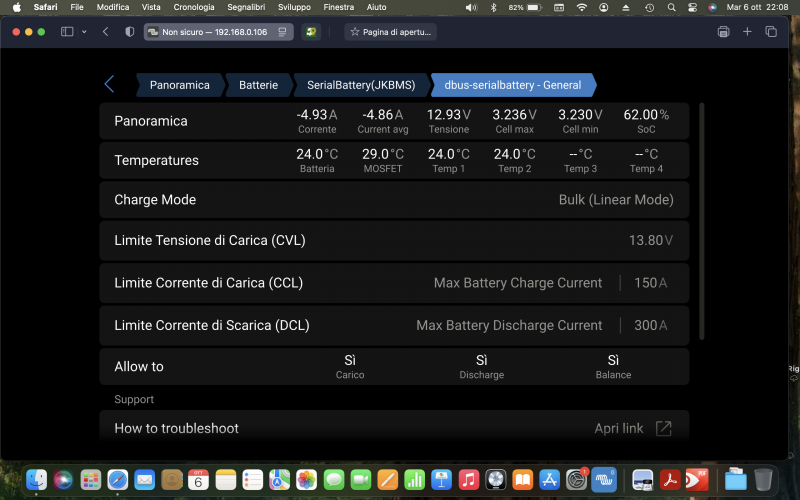Click the 13.80V CVL value
The image size is (800, 500).
click(x=651, y=240)
